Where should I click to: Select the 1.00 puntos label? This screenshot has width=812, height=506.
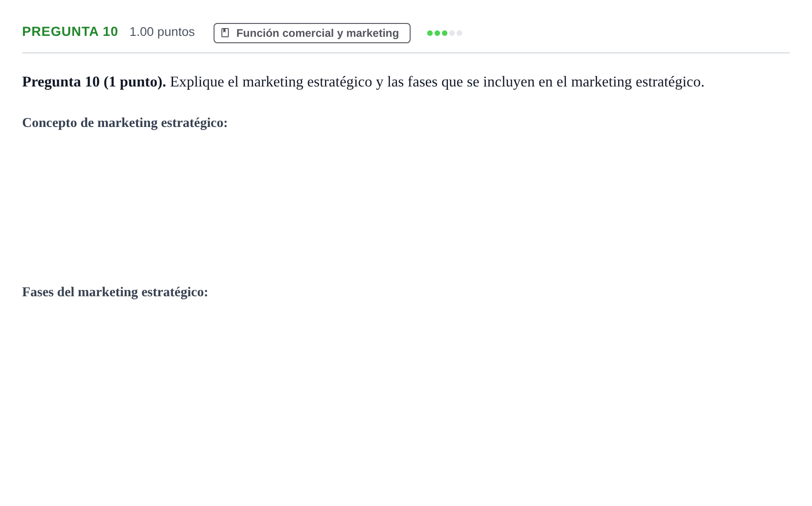tap(162, 32)
